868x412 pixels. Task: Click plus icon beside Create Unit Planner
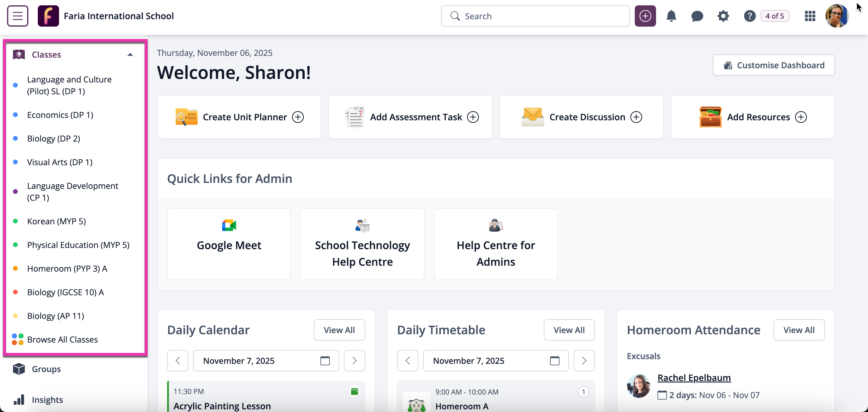(x=298, y=117)
